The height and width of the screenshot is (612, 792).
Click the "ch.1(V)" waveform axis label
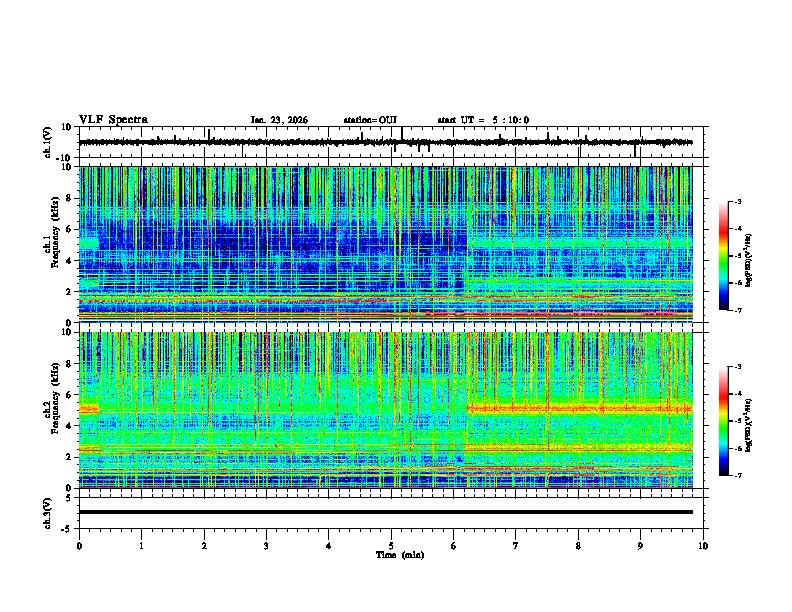[48, 142]
